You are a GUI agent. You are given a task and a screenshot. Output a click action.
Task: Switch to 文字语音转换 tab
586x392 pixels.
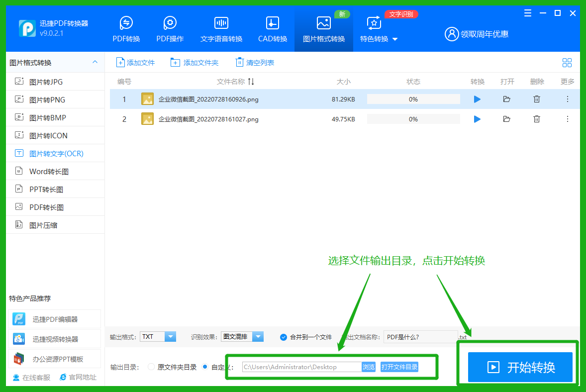pos(221,29)
